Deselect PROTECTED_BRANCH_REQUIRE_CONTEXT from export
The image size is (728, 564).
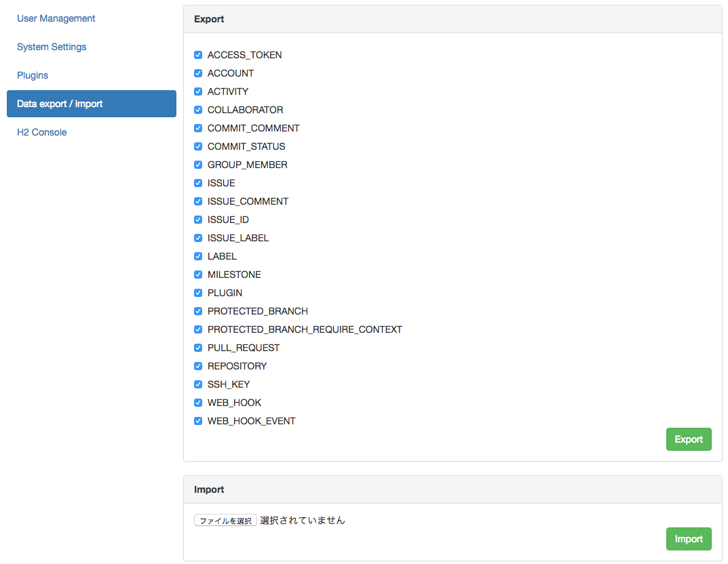pyautogui.click(x=197, y=329)
